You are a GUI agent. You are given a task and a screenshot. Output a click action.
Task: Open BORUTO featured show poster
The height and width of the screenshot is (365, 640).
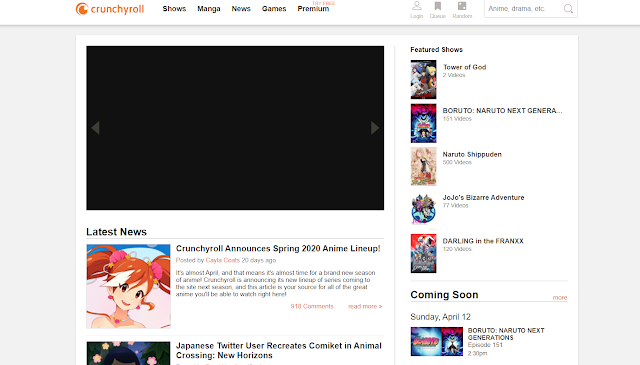click(423, 123)
